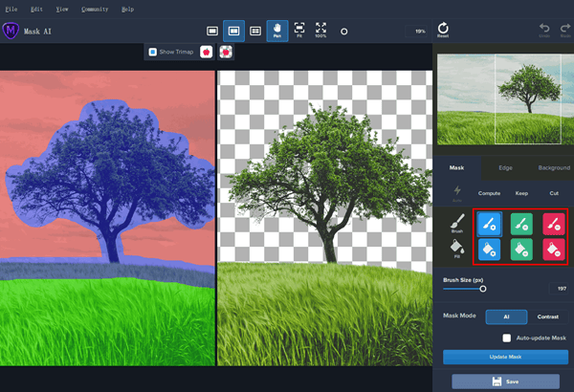Reset the image with Reset button
The height and width of the screenshot is (392, 574).
443,32
